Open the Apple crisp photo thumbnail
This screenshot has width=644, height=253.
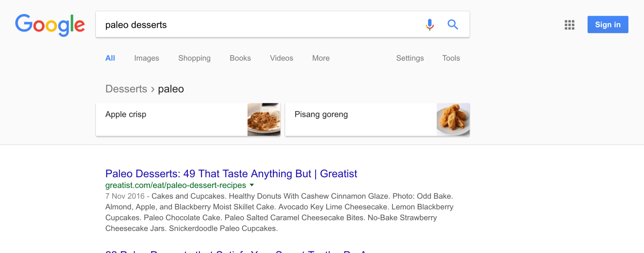(264, 119)
